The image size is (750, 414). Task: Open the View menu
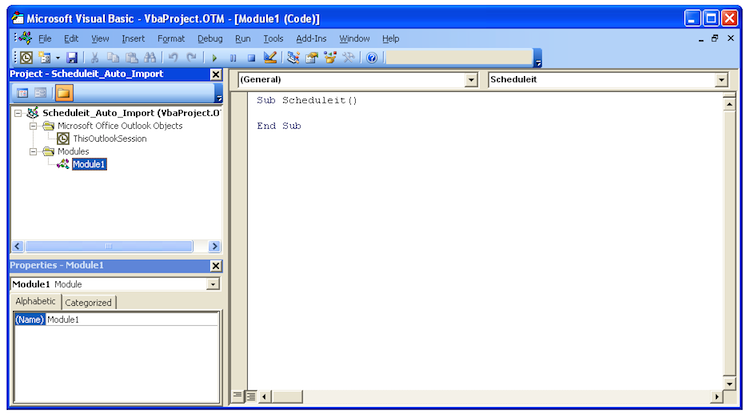(x=100, y=39)
